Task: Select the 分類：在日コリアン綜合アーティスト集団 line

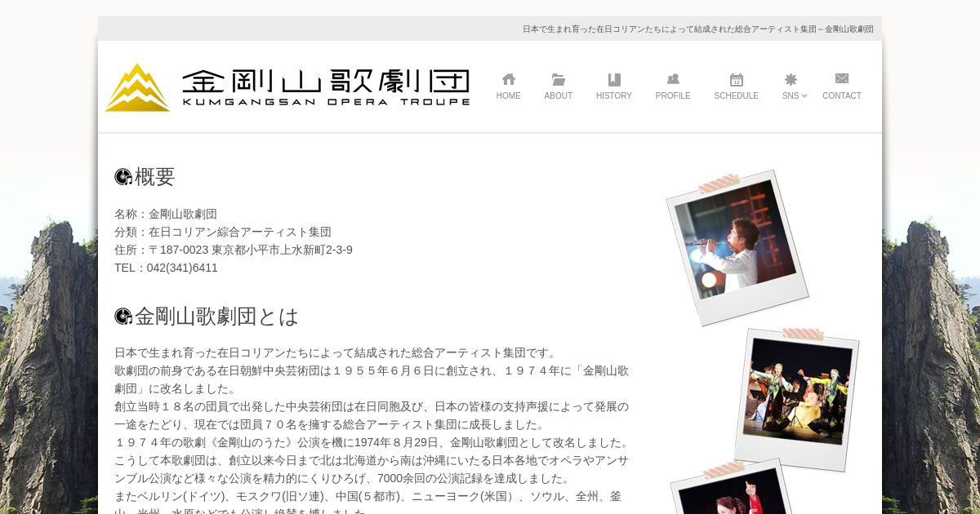Action: 223,232
